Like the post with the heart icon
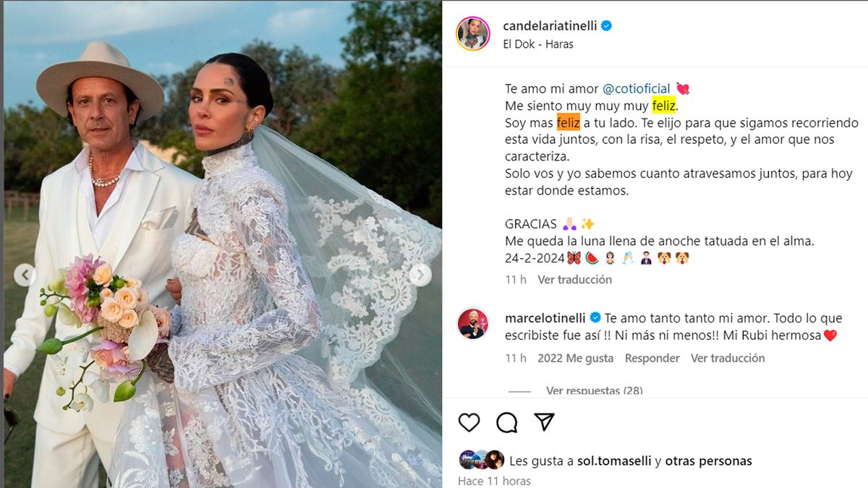This screenshot has height=488, width=868. click(469, 422)
